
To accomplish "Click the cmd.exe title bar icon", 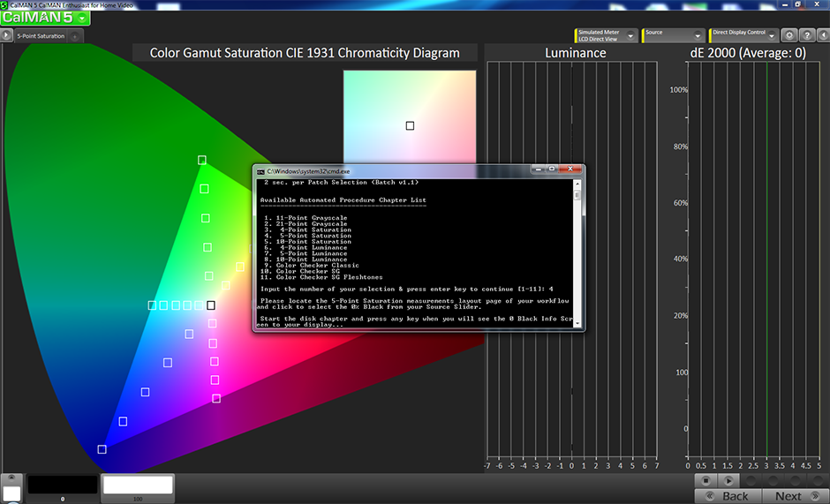I will [260, 171].
